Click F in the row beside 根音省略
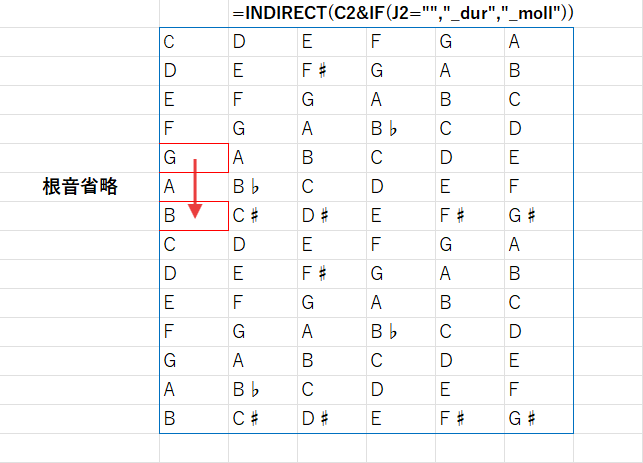The image size is (643, 463). 539,187
